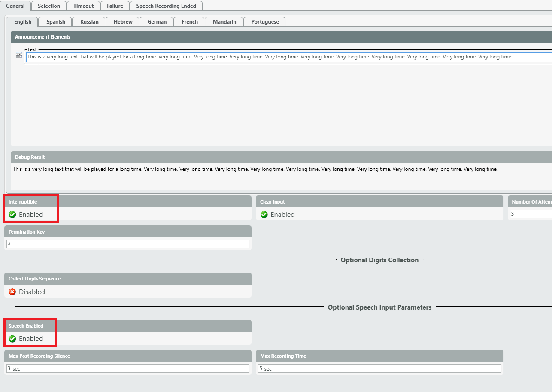Open the Timeout tab

click(x=83, y=6)
